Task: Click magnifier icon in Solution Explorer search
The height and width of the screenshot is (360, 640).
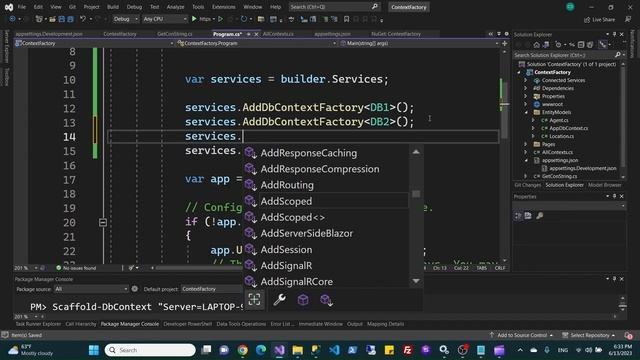Action: (618, 55)
